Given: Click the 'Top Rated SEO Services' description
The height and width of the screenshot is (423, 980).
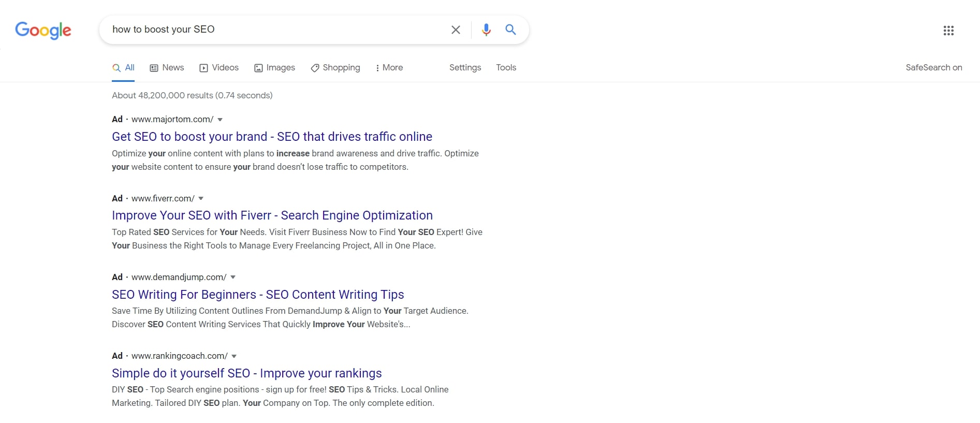Looking at the screenshot, I should tap(297, 239).
